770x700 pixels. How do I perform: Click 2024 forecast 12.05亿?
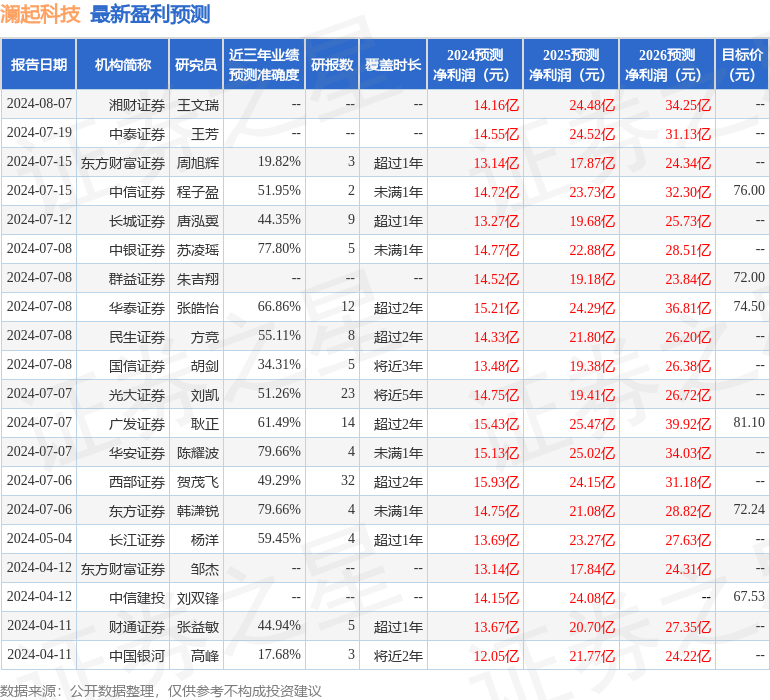point(496,656)
